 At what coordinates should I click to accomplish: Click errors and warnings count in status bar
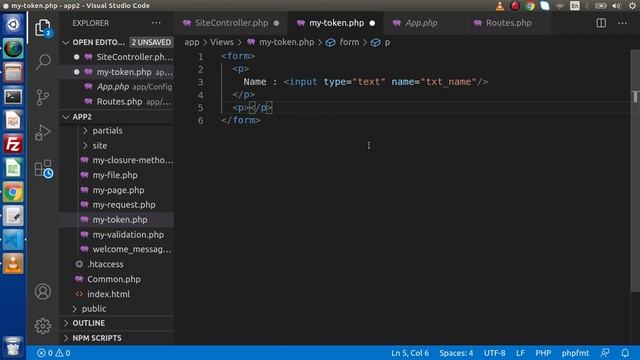click(x=53, y=353)
